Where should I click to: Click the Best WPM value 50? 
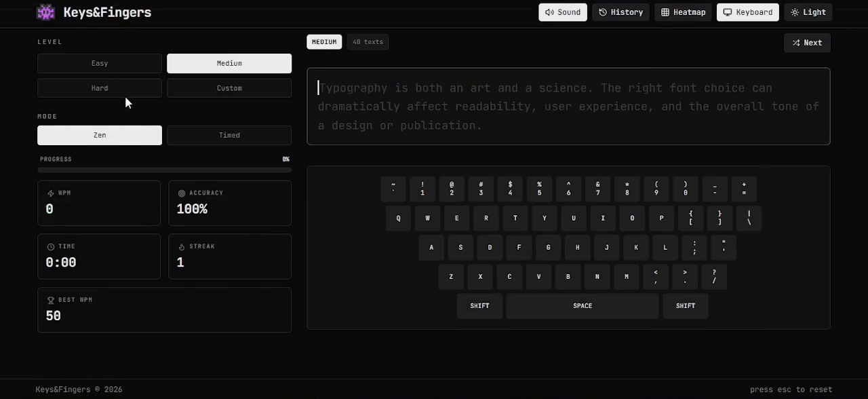[53, 316]
